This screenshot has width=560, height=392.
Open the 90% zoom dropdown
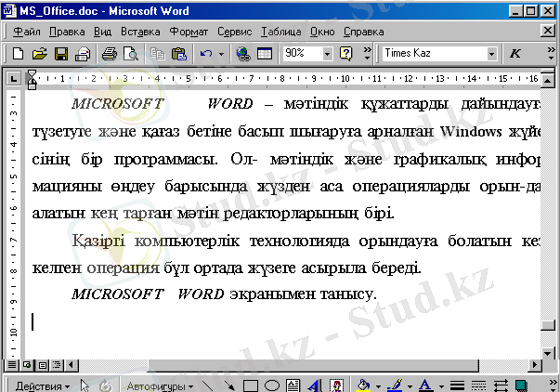[327, 54]
